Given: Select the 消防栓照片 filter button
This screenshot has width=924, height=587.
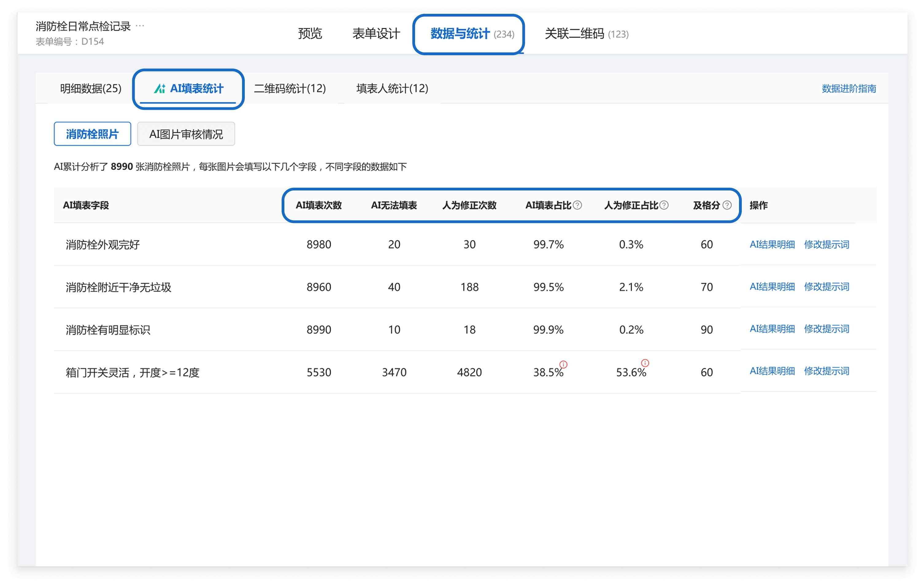Looking at the screenshot, I should pyautogui.click(x=92, y=134).
